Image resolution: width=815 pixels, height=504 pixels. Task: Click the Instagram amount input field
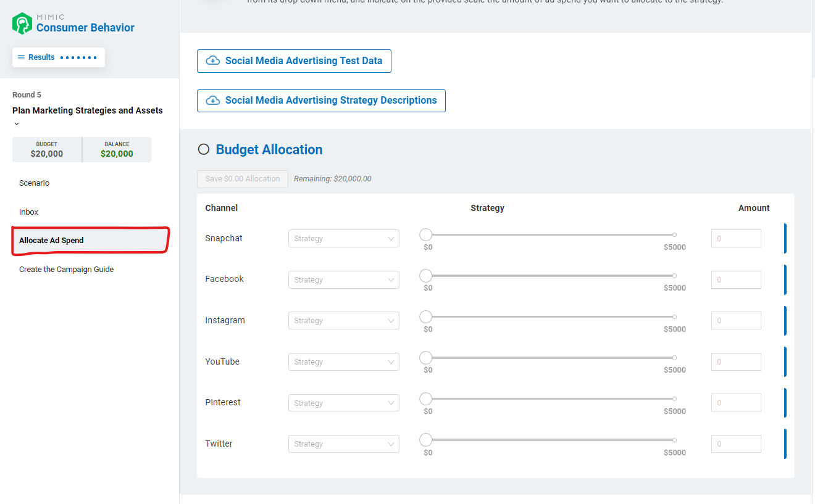[736, 321]
